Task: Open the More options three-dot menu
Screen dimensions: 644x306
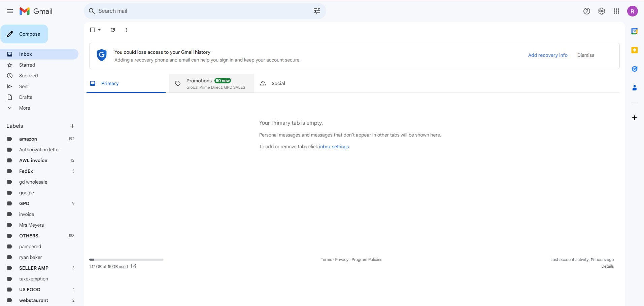Action: (x=126, y=30)
